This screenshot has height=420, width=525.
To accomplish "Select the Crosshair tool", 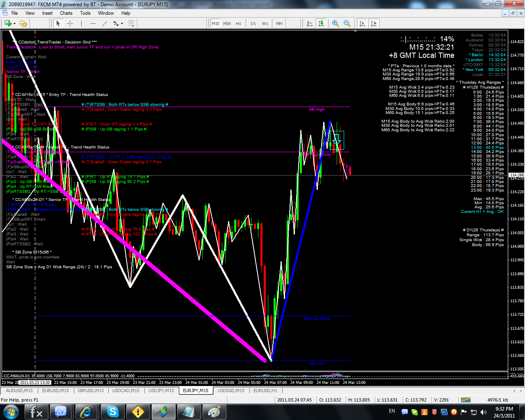I will [x=70, y=23].
